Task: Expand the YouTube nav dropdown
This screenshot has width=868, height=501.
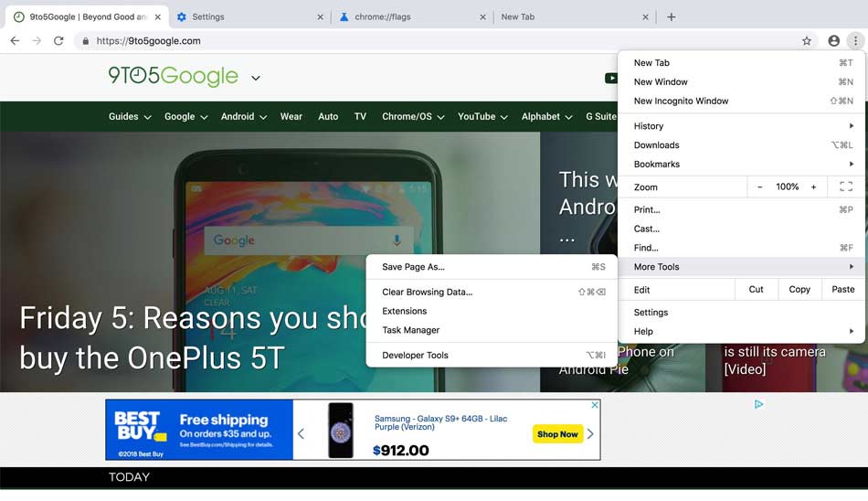Action: 503,117
